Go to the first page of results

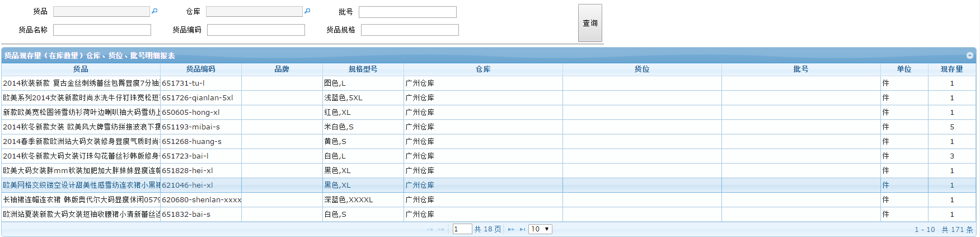(430, 229)
